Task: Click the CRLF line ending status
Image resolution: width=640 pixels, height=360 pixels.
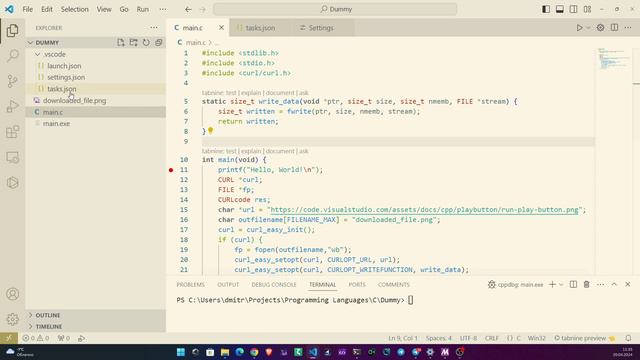Action: (x=492, y=338)
